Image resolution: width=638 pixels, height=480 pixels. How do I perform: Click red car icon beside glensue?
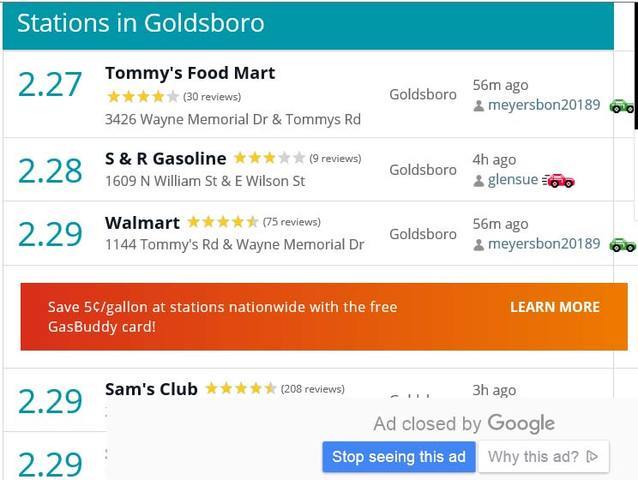click(559, 181)
